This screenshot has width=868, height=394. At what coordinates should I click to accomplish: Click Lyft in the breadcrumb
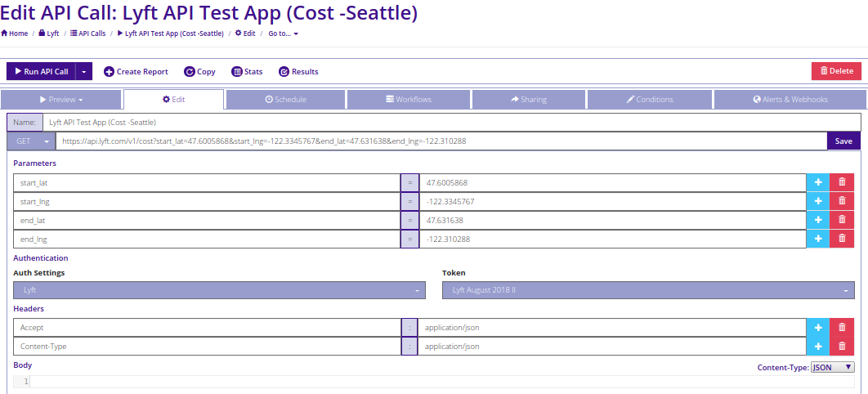[x=49, y=34]
